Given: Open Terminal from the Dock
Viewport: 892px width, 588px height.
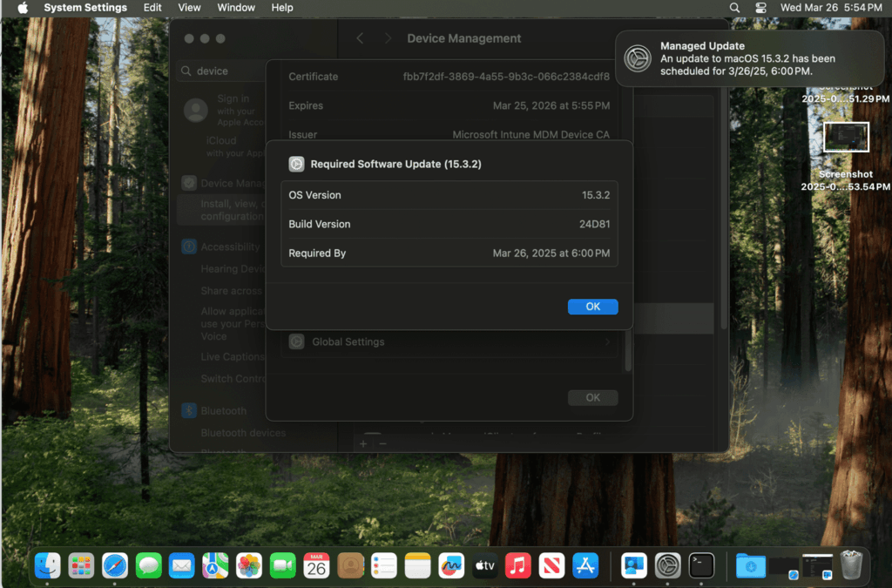Looking at the screenshot, I should pyautogui.click(x=701, y=565).
